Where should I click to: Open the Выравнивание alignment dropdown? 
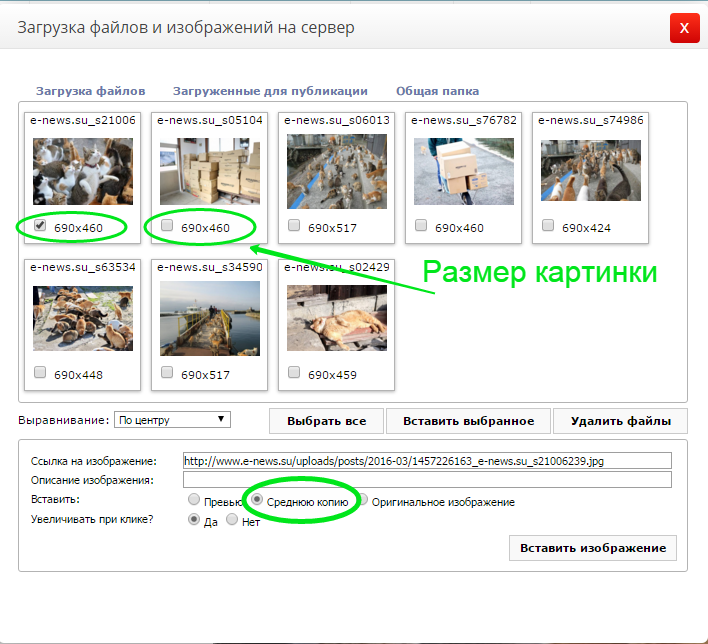pyautogui.click(x=172, y=420)
